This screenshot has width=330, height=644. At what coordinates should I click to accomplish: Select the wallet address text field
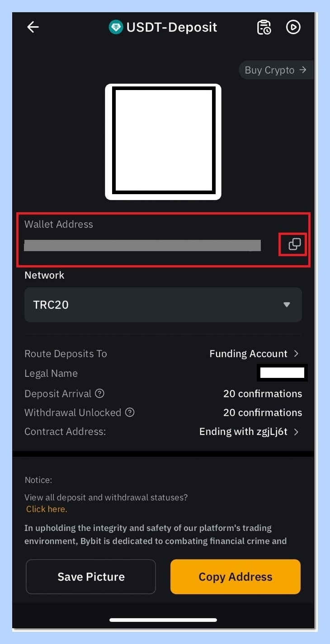pos(142,245)
